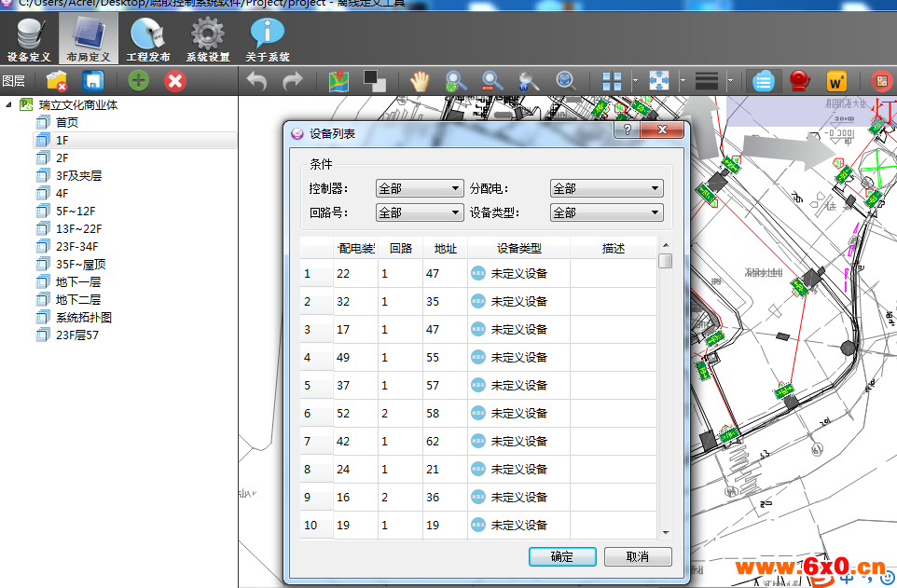The height and width of the screenshot is (588, 897).
Task: Click the overlapping squares layer-order icon
Action: click(375, 81)
